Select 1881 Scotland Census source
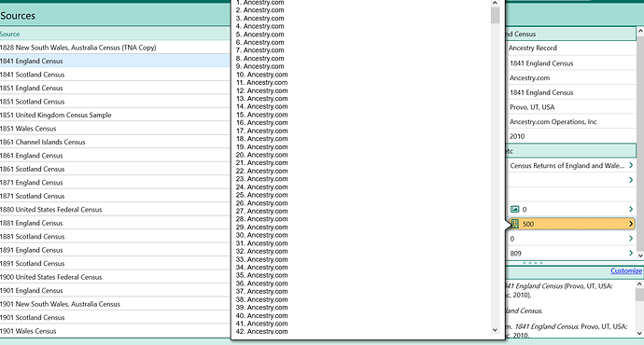This screenshot has height=345, width=644. click(x=115, y=237)
